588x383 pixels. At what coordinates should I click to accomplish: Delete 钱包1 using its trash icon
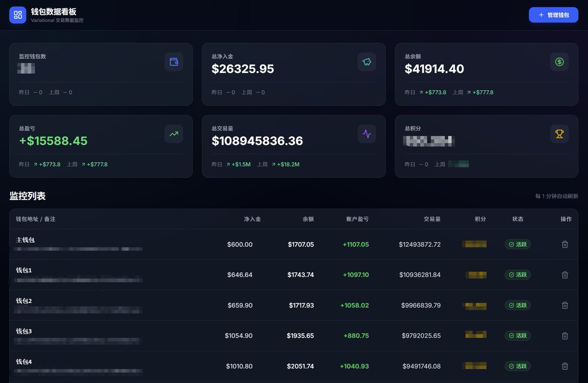point(564,275)
